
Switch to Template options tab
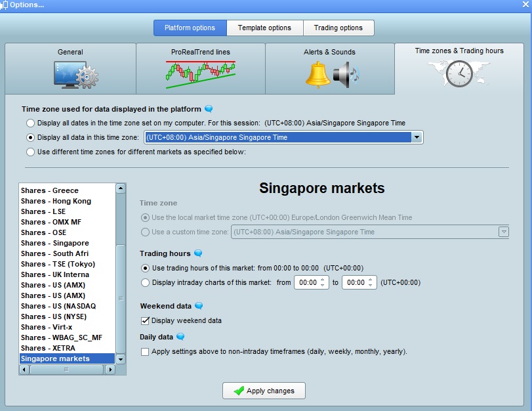tap(264, 28)
